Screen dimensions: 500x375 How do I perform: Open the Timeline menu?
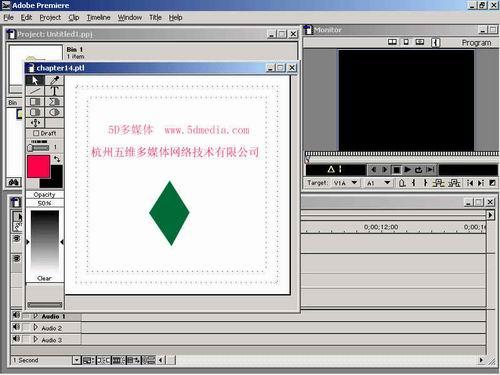click(98, 17)
